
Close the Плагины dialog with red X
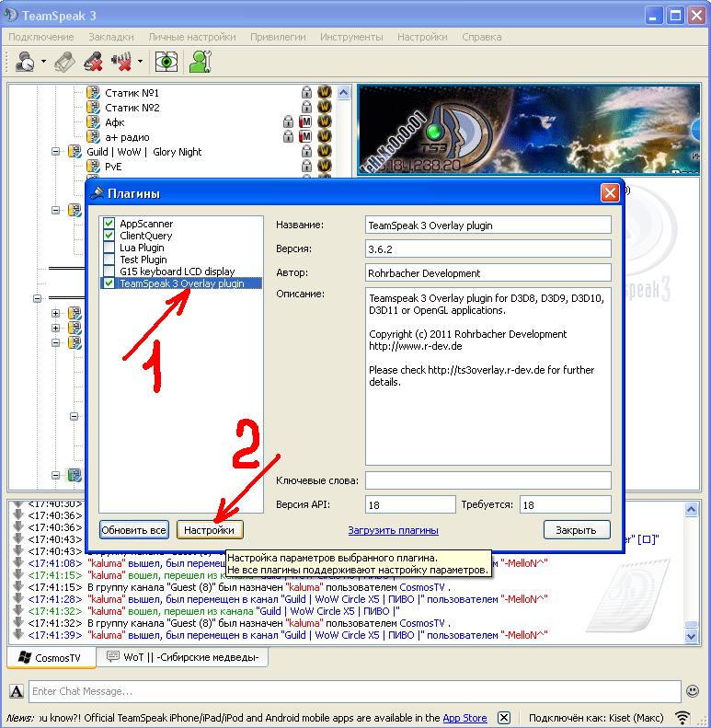[610, 192]
